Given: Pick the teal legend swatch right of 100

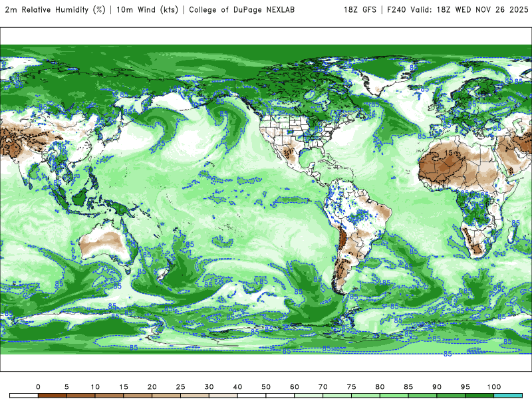Looking at the screenshot, I should click(508, 396).
